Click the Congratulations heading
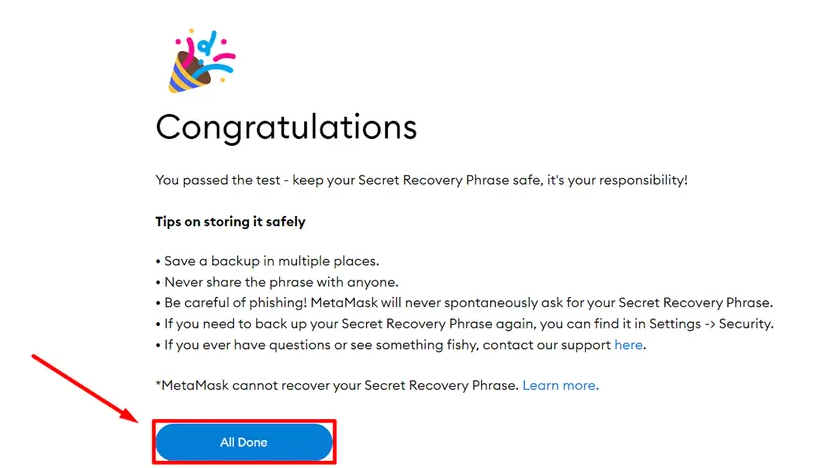The width and height of the screenshot is (821, 468). pos(286,127)
